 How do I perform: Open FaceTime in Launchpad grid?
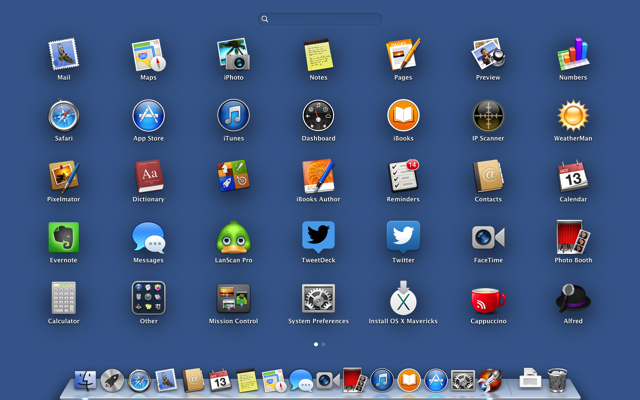[488, 237]
